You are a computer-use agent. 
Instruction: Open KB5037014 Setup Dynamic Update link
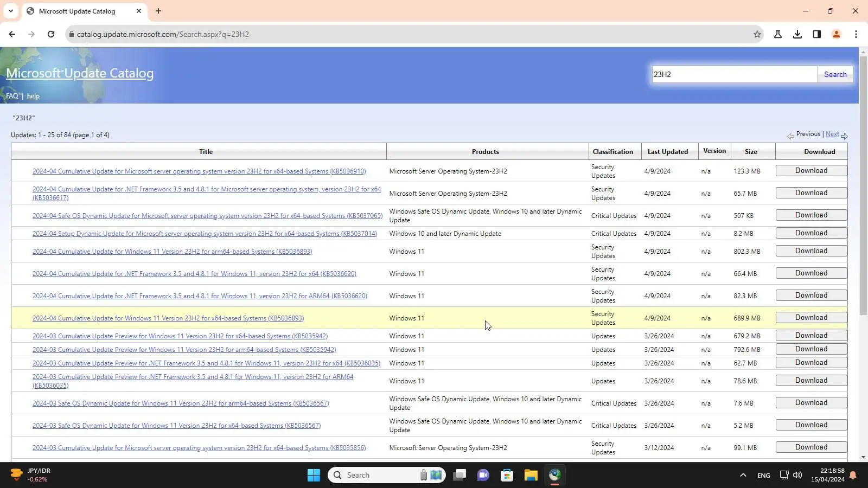click(x=205, y=234)
